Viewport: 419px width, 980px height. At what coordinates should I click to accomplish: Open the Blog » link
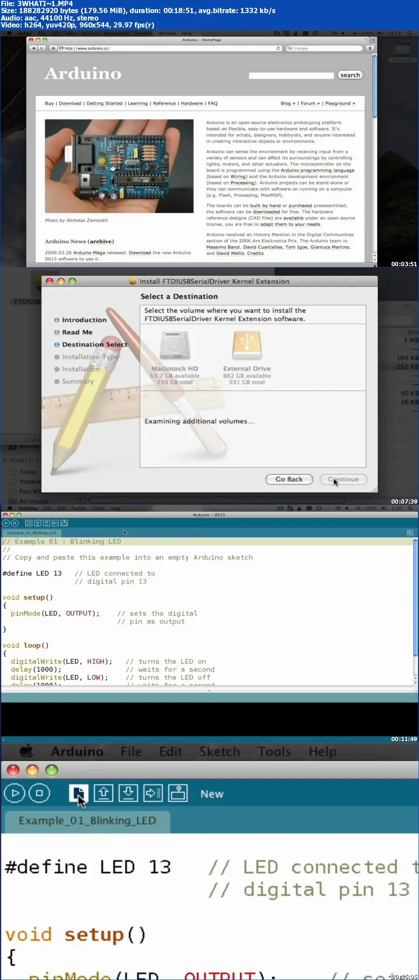pyautogui.click(x=288, y=103)
